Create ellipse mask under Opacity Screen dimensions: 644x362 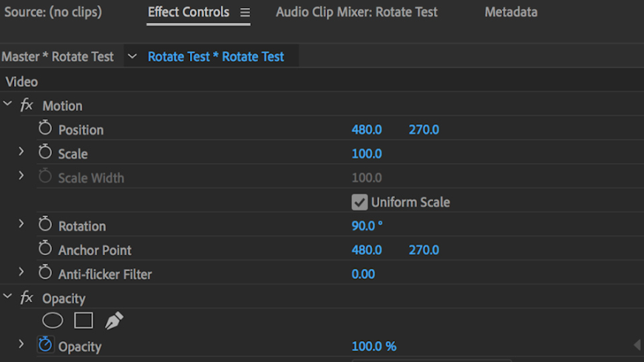tap(52, 321)
